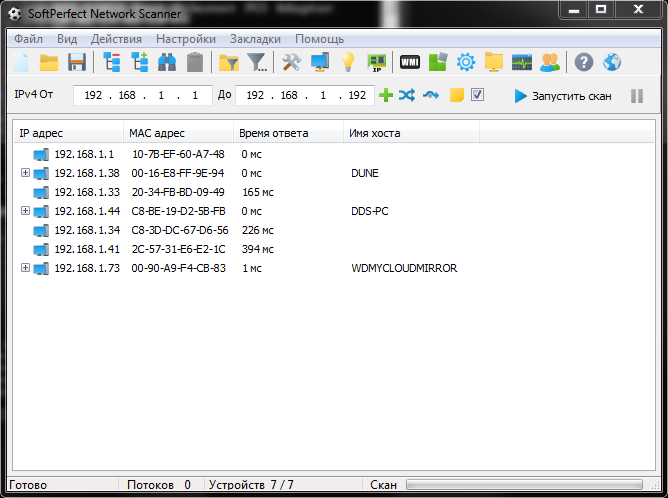Expand the 192.168.1.44 DDS-PC node
This screenshot has width=668, height=498.
[25, 211]
